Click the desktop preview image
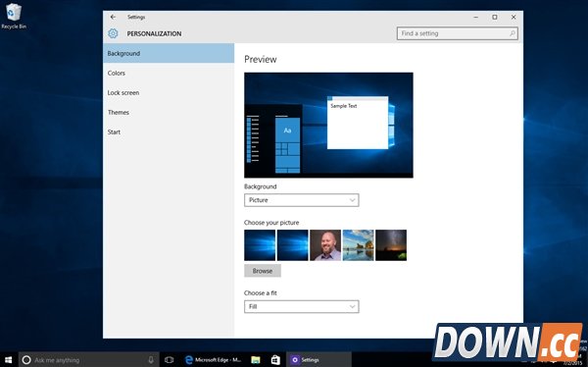This screenshot has height=367, width=588. pyautogui.click(x=328, y=125)
